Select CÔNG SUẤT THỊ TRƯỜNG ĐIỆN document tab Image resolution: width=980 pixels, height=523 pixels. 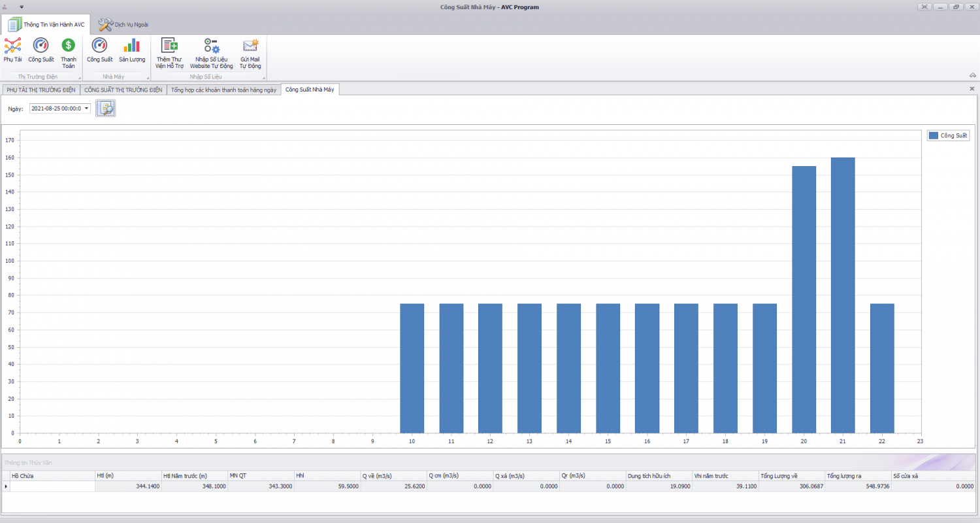click(123, 90)
